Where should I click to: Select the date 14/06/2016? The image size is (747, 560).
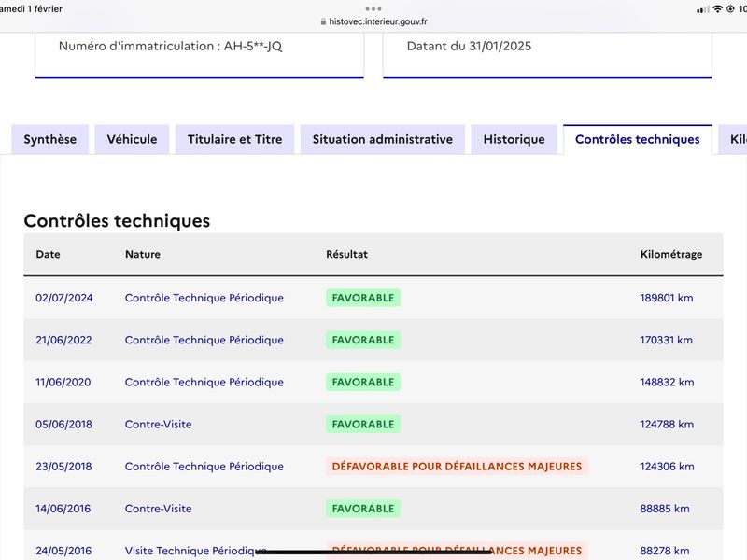63,509
